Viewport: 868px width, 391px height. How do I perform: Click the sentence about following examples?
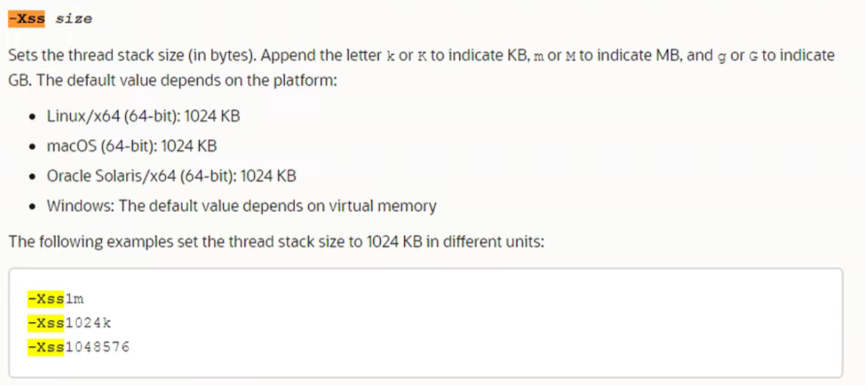[x=277, y=242]
